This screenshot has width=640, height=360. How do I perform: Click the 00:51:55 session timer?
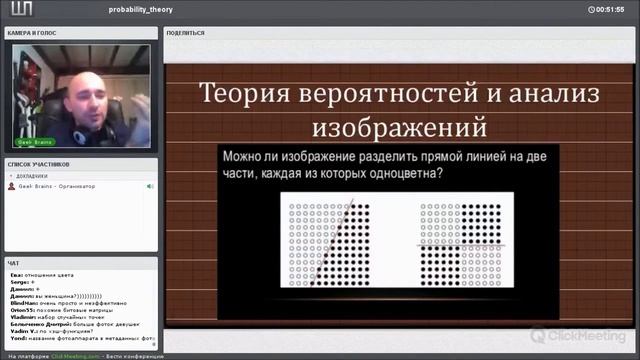(x=610, y=9)
